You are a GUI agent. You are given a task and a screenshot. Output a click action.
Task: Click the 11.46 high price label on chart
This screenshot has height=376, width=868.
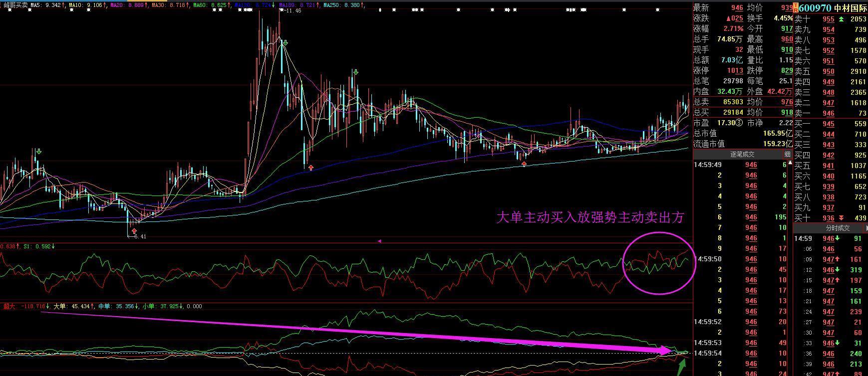tap(294, 10)
